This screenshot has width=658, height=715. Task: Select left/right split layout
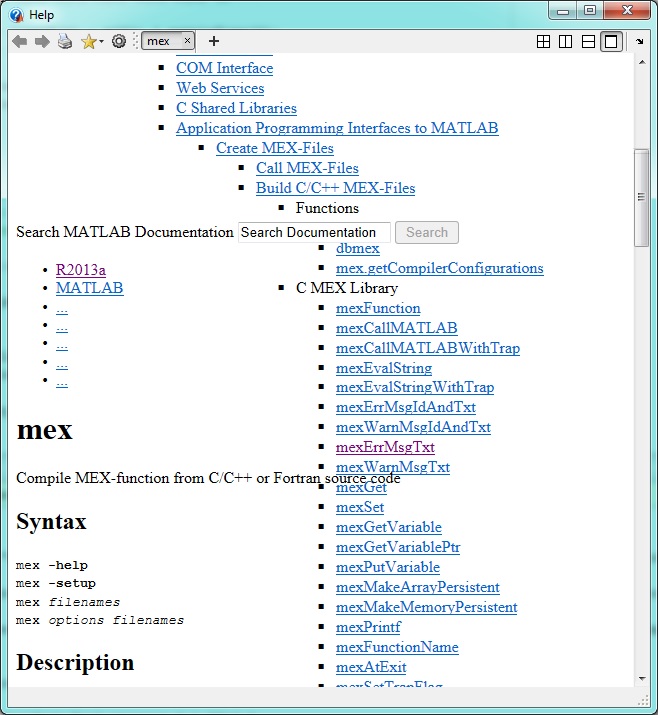click(x=566, y=41)
